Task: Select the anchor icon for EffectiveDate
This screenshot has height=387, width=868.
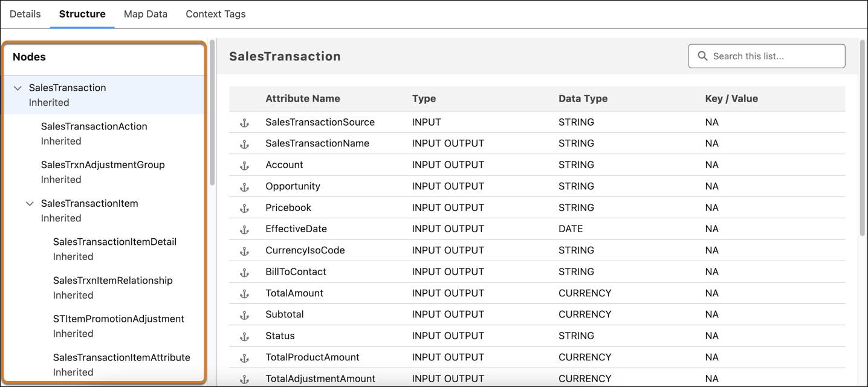Action: [244, 229]
